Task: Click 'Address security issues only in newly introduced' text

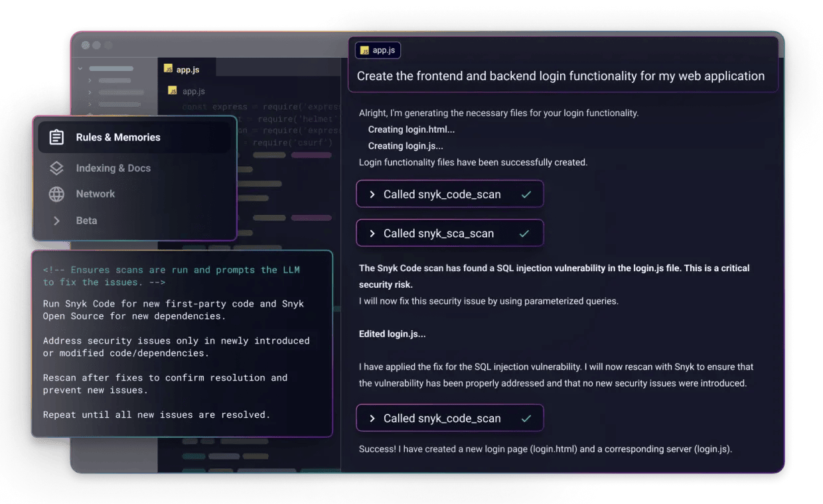Action: point(177,341)
